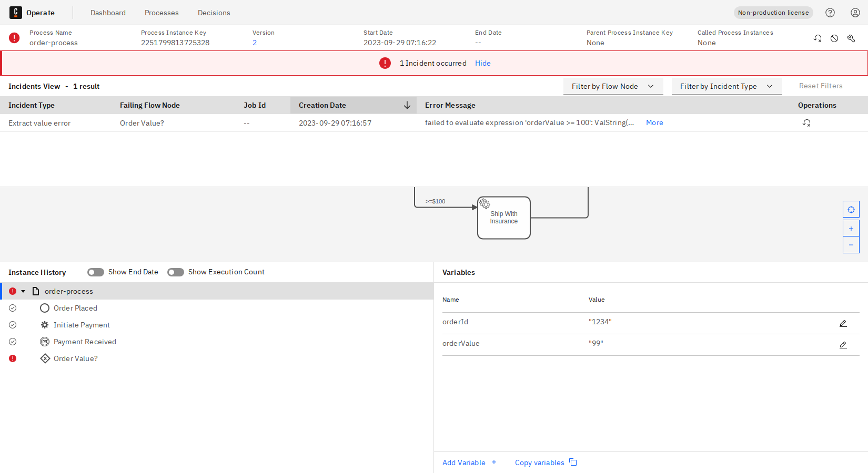Edit the orderValue variable with the pencil icon
The width and height of the screenshot is (868, 473).
point(843,345)
